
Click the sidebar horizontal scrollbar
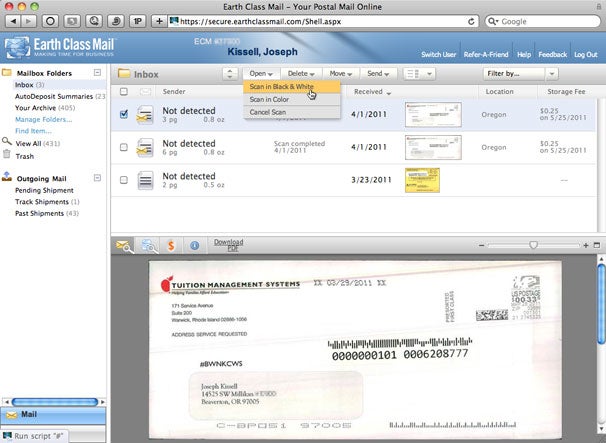[54, 402]
